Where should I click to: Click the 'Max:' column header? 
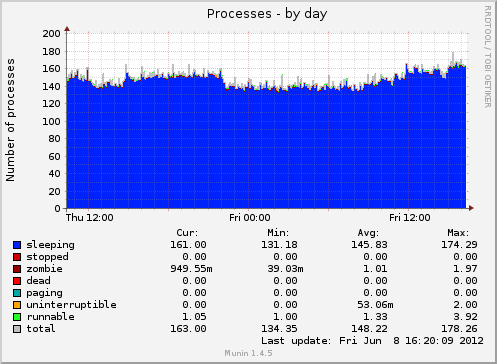[458, 233]
